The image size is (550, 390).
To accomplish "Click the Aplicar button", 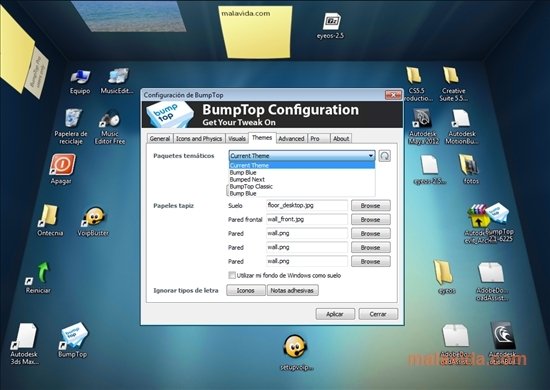I will tap(335, 314).
